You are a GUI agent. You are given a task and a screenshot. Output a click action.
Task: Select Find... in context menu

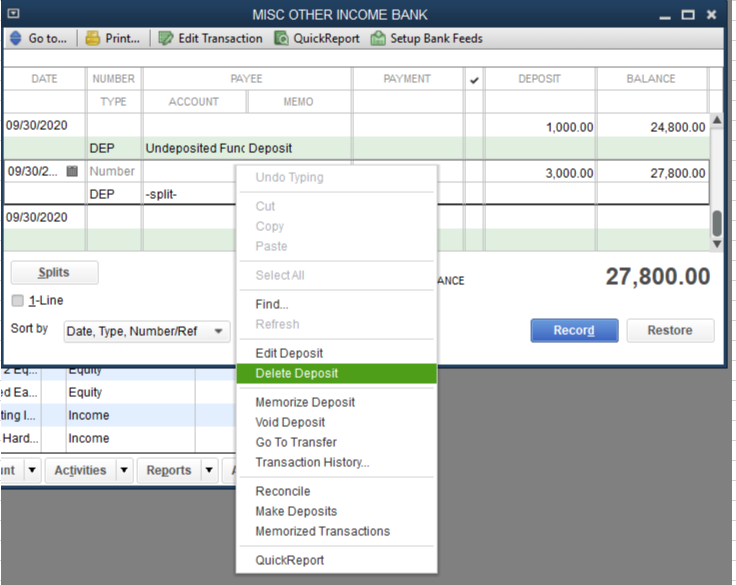337,304
